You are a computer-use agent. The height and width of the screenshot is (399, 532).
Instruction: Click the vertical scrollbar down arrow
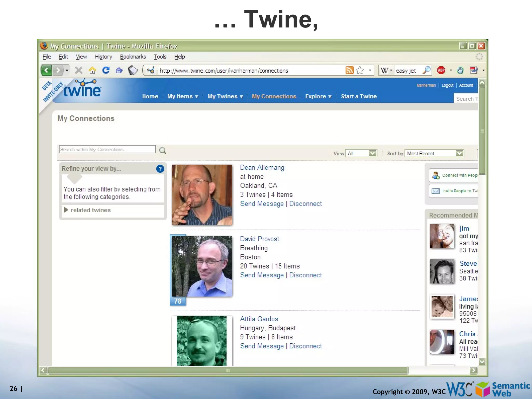(482, 362)
